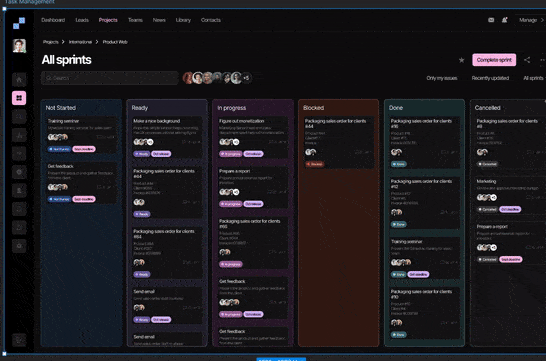Image resolution: width=546 pixels, height=361 pixels.
Task: Go to International breadcrumb link
Action: click(80, 42)
